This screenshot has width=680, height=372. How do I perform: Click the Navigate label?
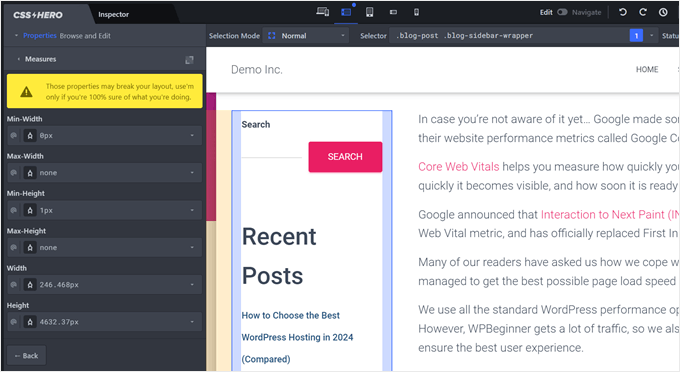coord(586,12)
